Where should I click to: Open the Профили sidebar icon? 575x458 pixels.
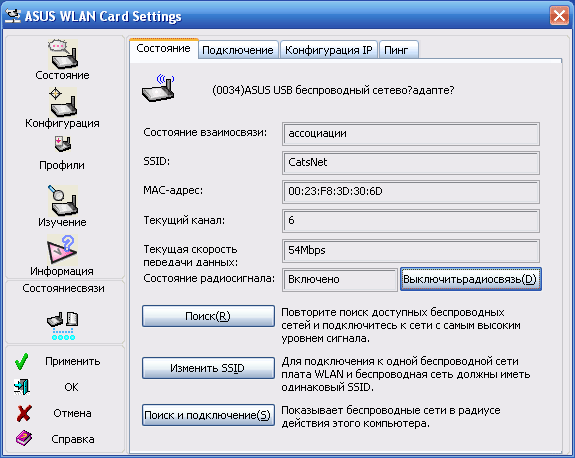[x=63, y=144]
